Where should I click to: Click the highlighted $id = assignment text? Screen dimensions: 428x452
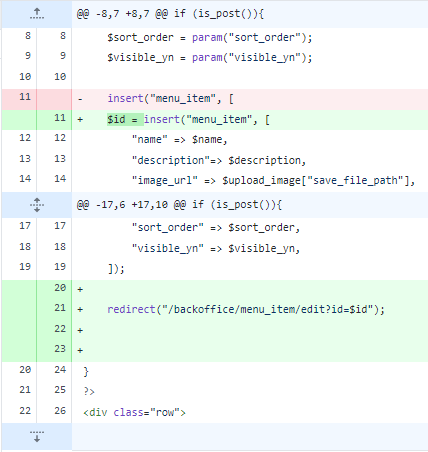click(x=125, y=119)
